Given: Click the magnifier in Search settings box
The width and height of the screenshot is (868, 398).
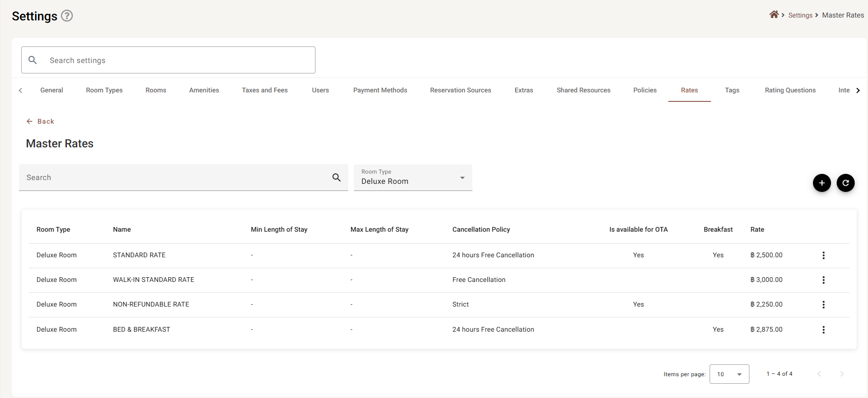Looking at the screenshot, I should 33,60.
